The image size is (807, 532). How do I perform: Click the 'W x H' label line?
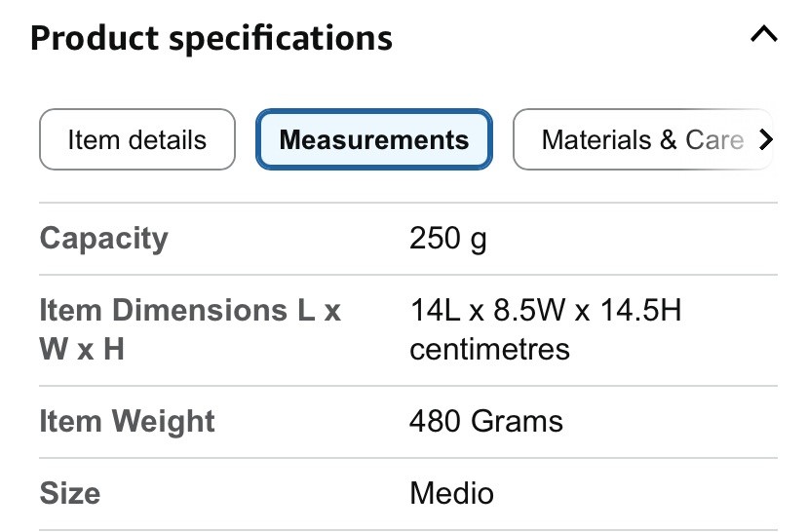82,349
